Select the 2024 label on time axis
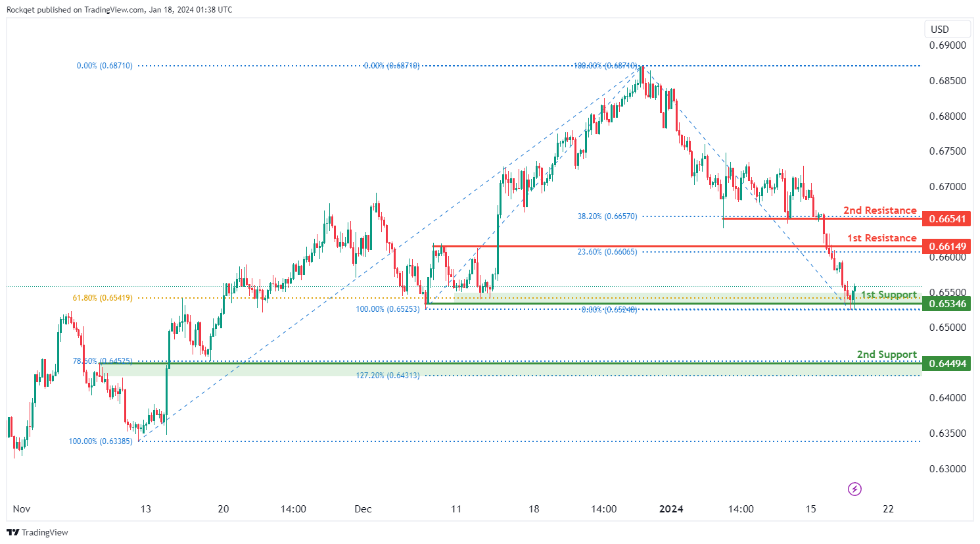 [671, 509]
